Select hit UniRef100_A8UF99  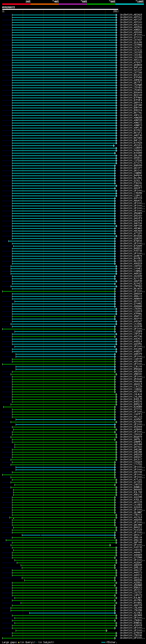point(131,281)
